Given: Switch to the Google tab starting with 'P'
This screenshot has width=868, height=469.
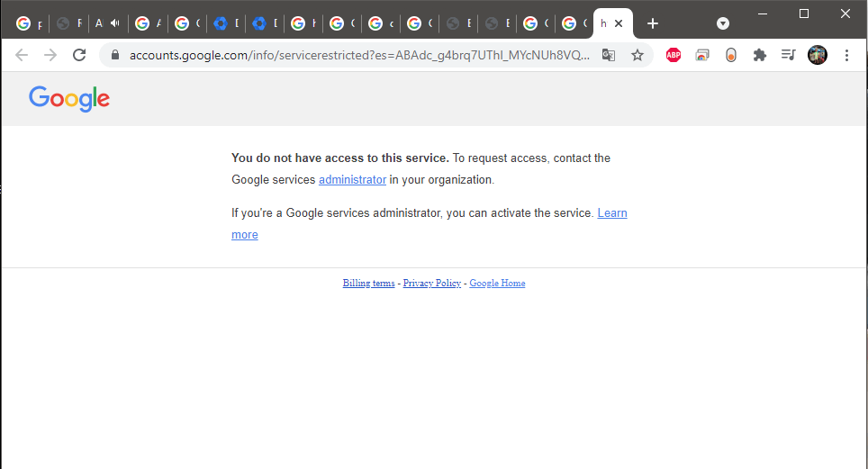Looking at the screenshot, I should point(30,23).
